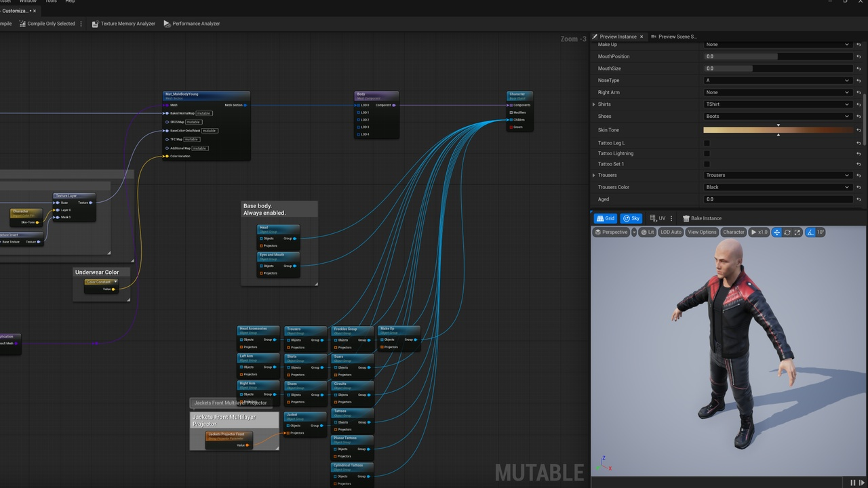Pause the preview viewport playback

coord(853,483)
